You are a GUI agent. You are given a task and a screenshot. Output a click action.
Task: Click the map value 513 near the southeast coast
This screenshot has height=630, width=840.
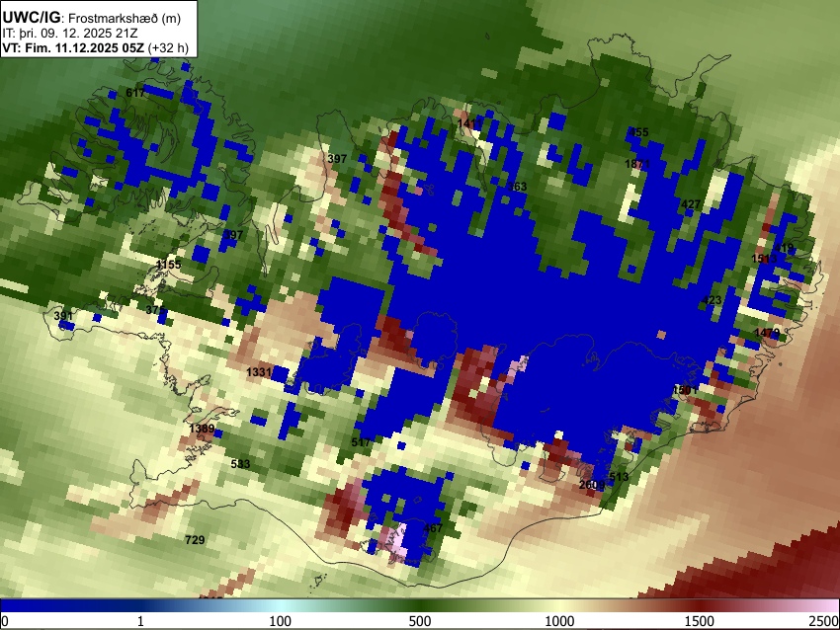(x=619, y=476)
